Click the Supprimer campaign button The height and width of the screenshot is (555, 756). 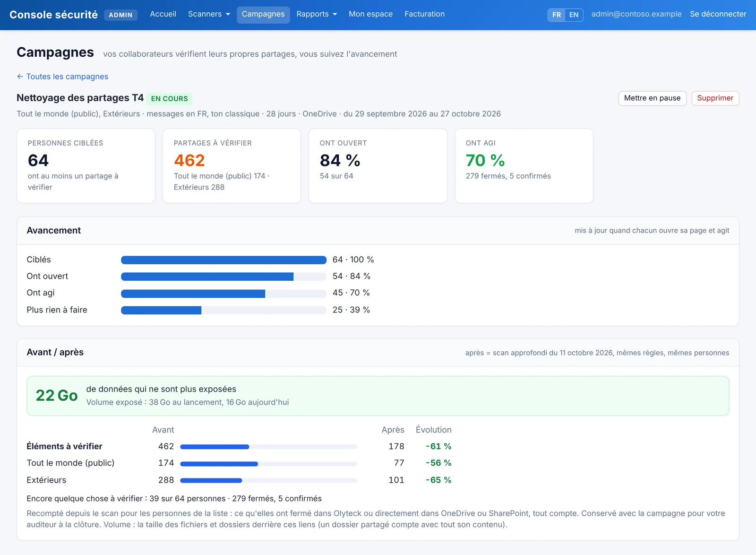pos(715,98)
